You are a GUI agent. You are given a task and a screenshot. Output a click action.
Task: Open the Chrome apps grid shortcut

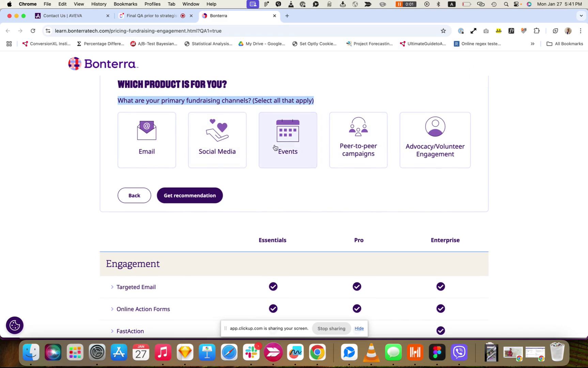[x=9, y=44]
